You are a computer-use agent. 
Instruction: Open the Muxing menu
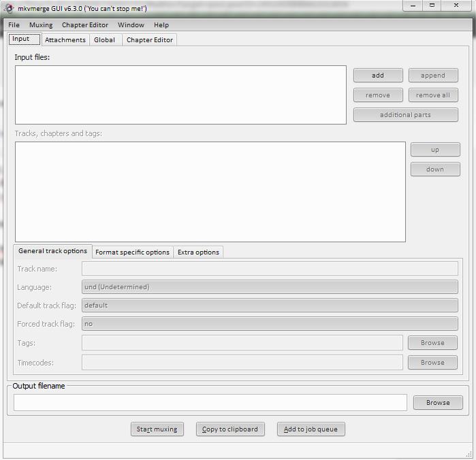(41, 25)
